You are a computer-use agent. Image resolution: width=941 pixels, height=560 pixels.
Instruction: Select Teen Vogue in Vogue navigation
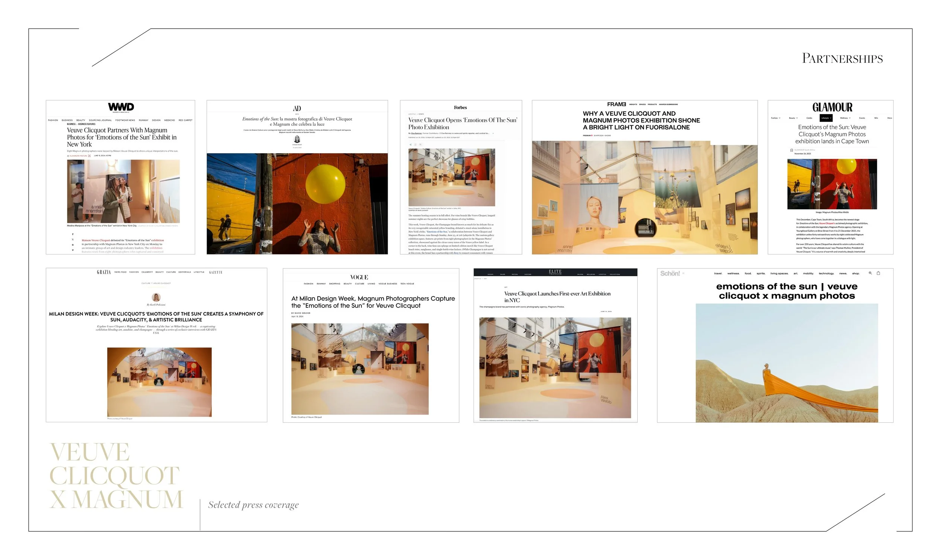pos(407,284)
